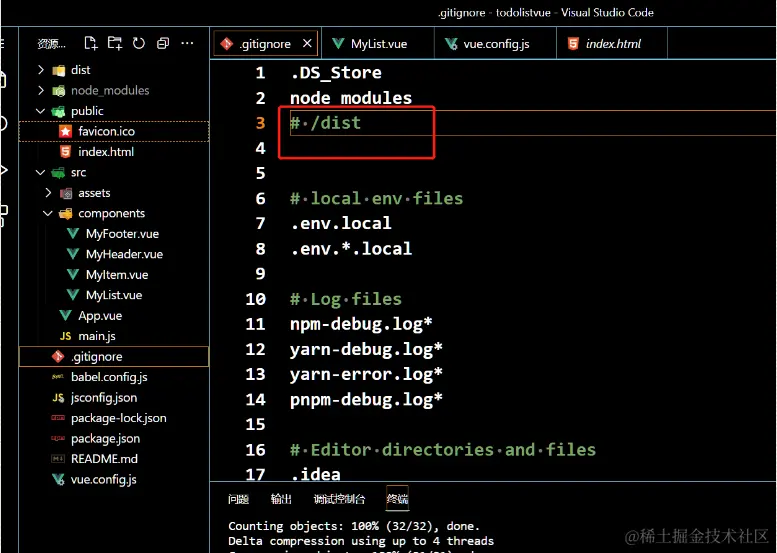
Task: Click the JS icon beside jsconfig.json
Action: [x=58, y=397]
